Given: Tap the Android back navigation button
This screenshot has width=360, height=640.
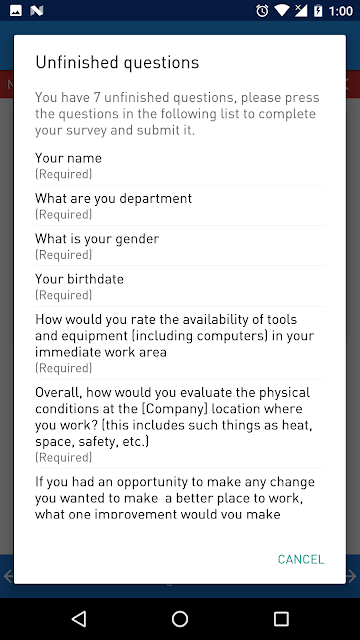Looking at the screenshot, I should point(79,619).
